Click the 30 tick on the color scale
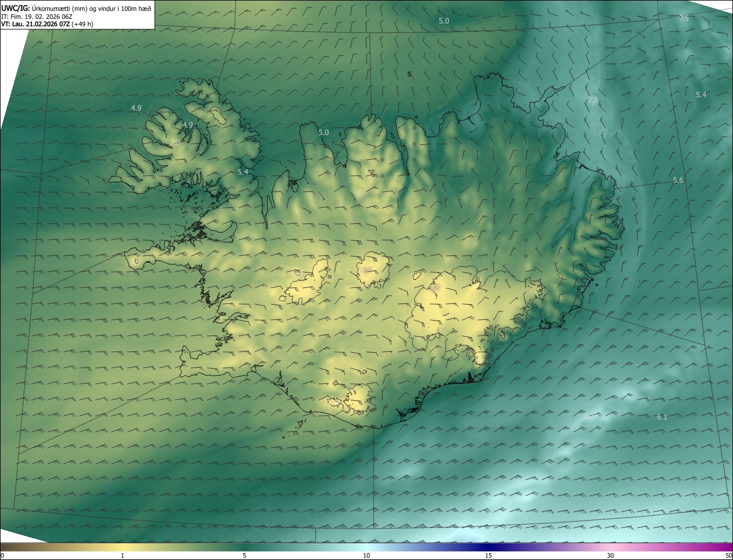 point(610,556)
